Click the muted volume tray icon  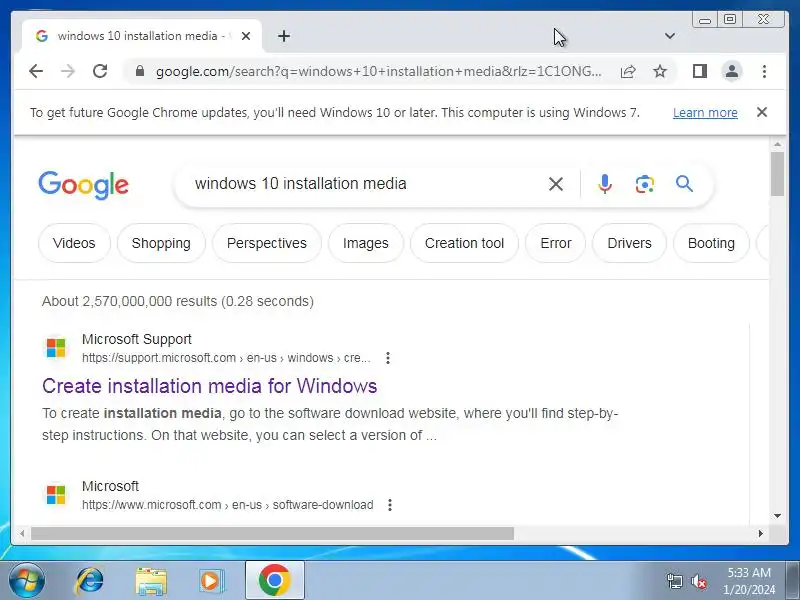[x=698, y=581]
